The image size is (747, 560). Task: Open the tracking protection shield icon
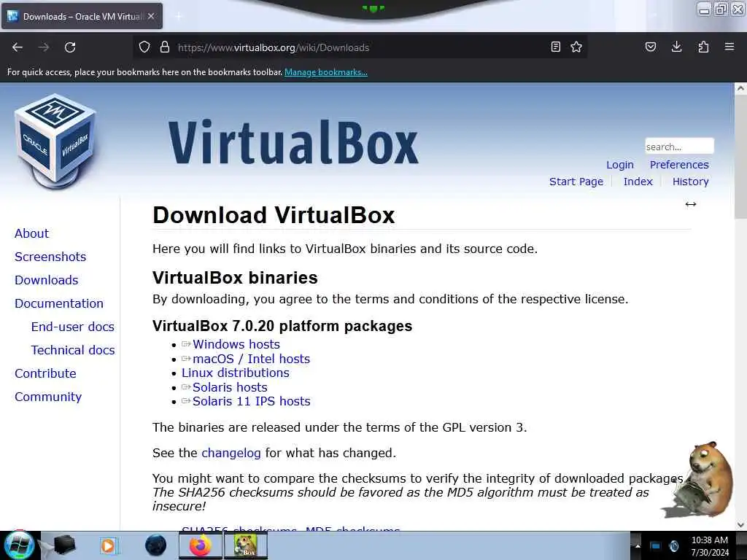point(144,47)
